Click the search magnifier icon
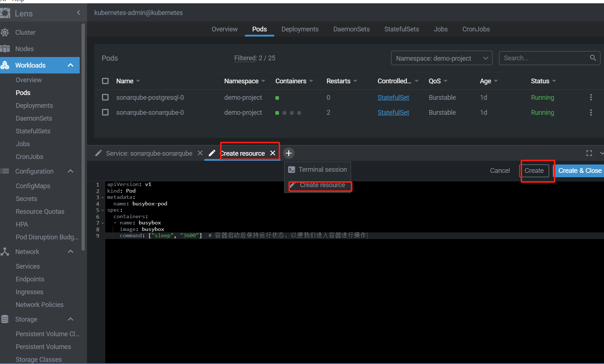Viewport: 604px width, 364px height. [593, 58]
